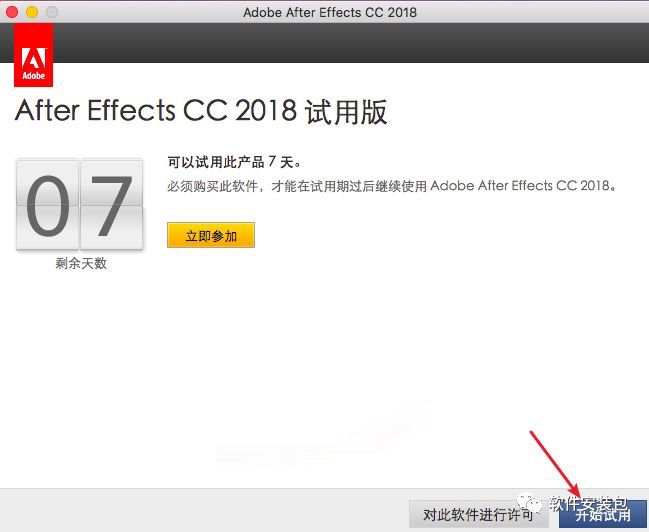Click the 软件安装包 watermark text
Screen dimensions: 649x532
(x=588, y=503)
